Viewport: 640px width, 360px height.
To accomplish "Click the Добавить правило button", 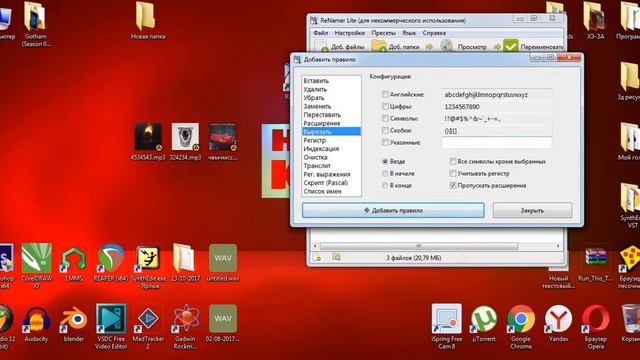I will tap(393, 210).
